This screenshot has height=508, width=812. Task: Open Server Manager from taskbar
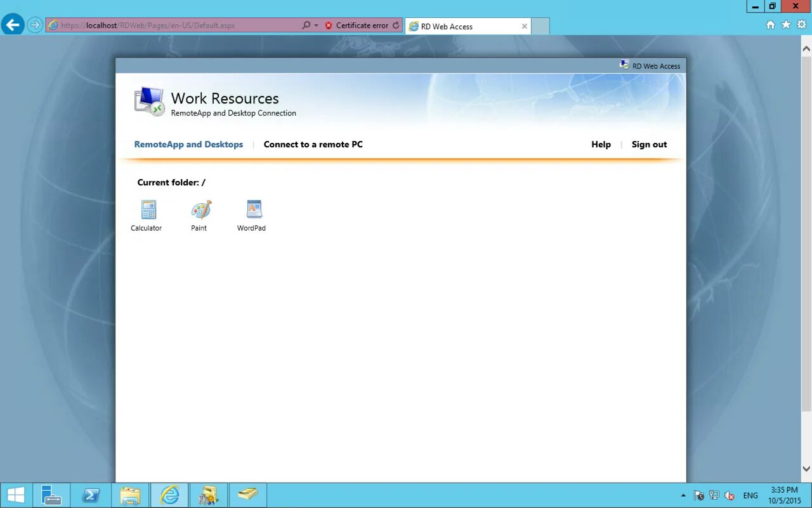coord(51,495)
